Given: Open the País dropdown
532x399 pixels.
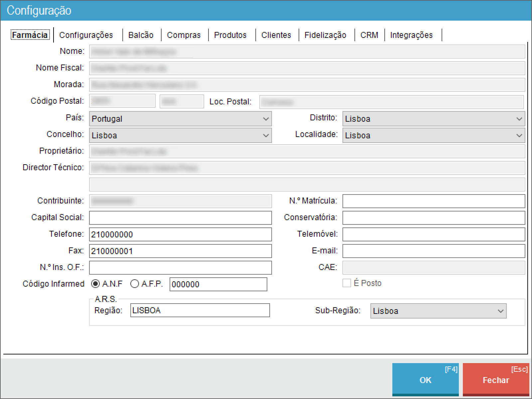Looking at the screenshot, I should [x=180, y=119].
